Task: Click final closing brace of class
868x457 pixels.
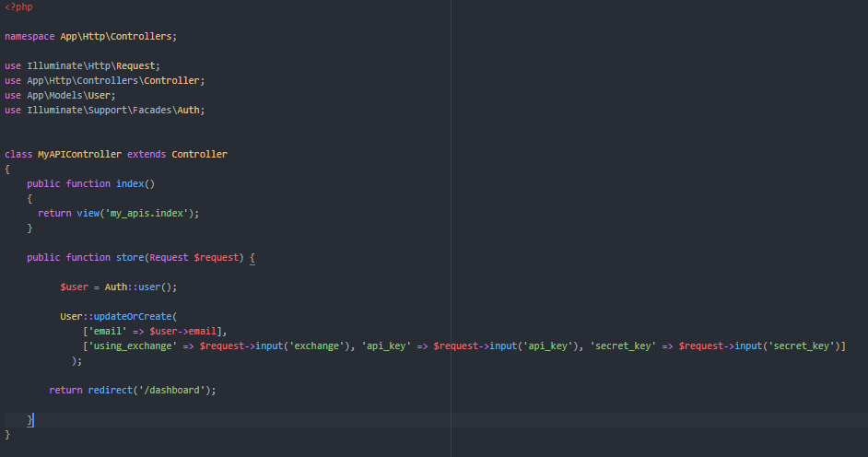Action: point(7,435)
